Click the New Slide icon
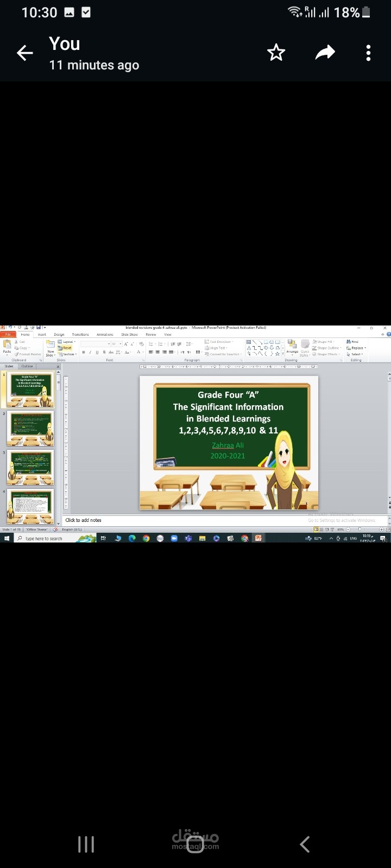391x868 pixels. 51,344
